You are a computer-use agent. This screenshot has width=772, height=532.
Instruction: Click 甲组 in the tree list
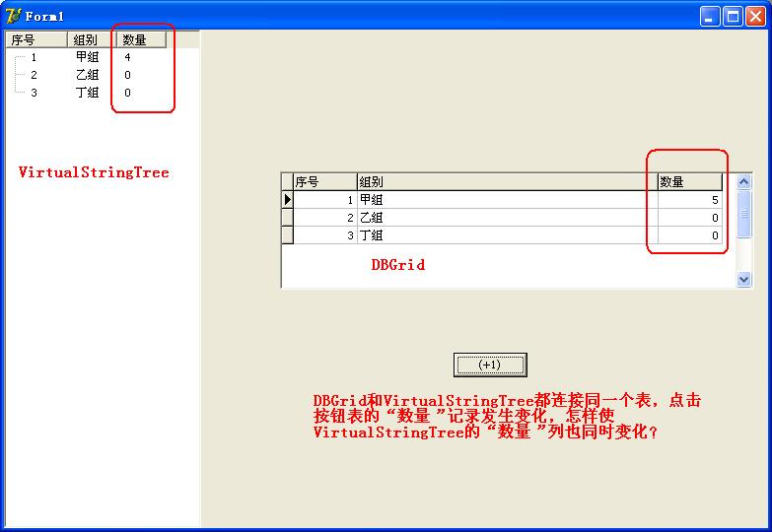[87, 57]
